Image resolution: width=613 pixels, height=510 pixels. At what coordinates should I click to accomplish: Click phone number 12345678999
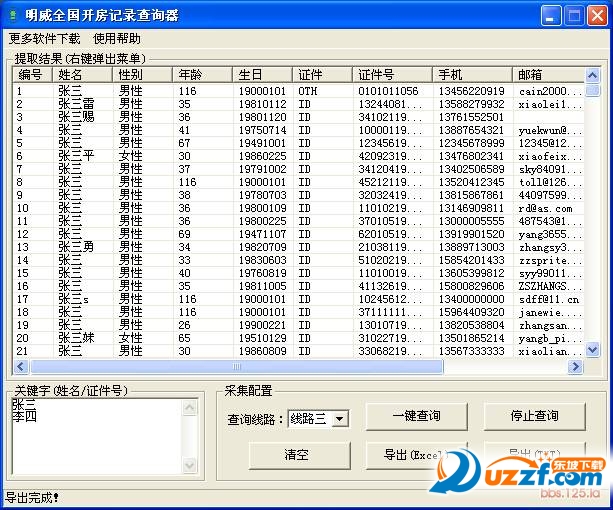(x=471, y=143)
